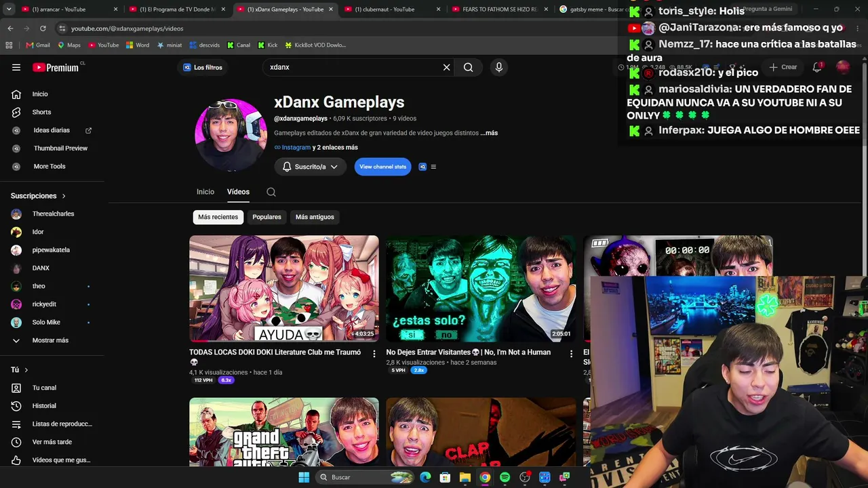The width and height of the screenshot is (868, 488).
Task: Select the Populares filter chip
Action: tap(267, 217)
